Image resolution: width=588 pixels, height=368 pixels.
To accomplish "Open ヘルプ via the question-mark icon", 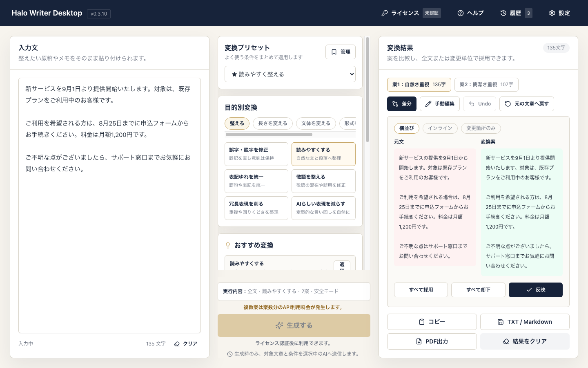I will pyautogui.click(x=461, y=13).
